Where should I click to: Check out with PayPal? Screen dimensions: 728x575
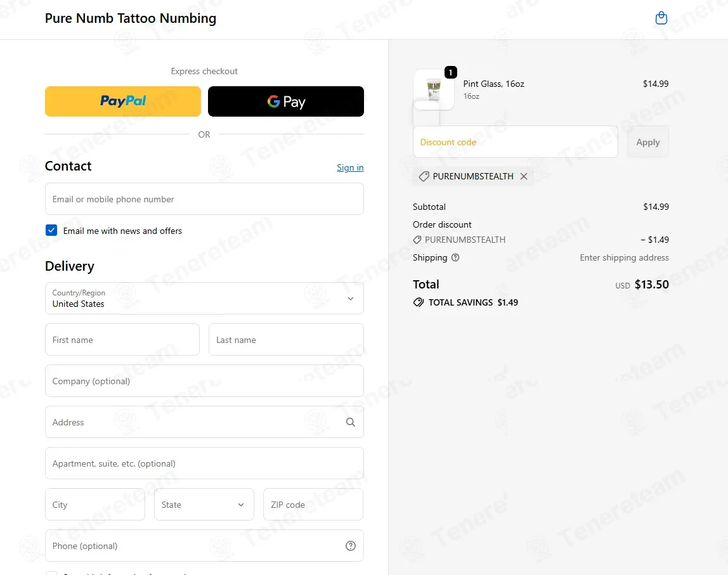[123, 101]
